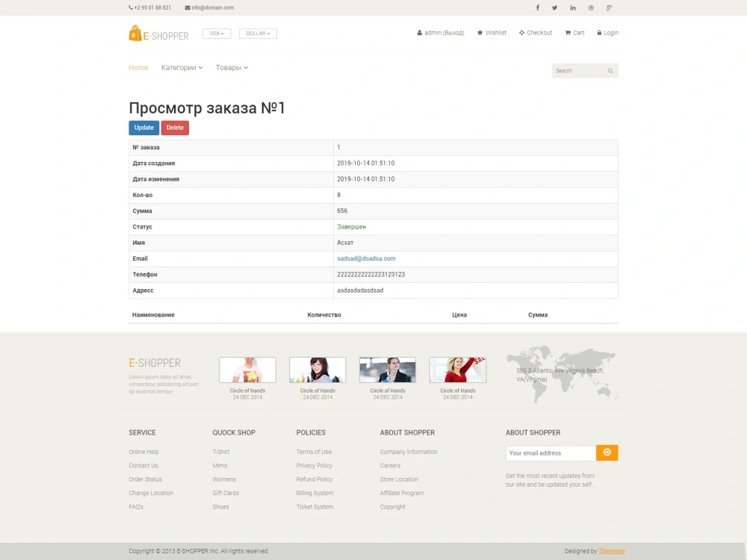Open the sadsad@dsadsa.com email link

coord(366,258)
